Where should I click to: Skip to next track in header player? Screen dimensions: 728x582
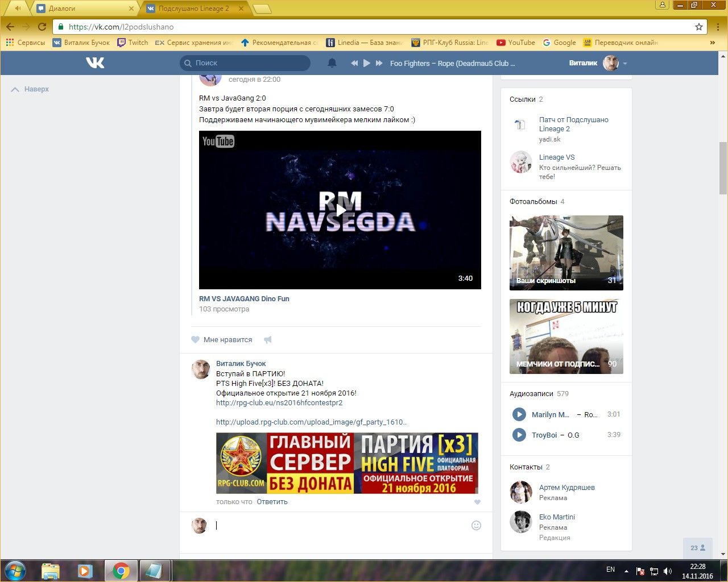tap(379, 63)
